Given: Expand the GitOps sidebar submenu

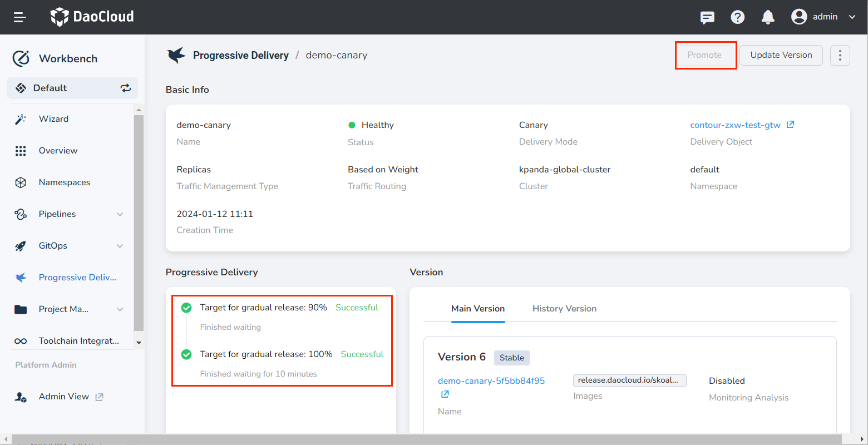Looking at the screenshot, I should tap(120, 246).
